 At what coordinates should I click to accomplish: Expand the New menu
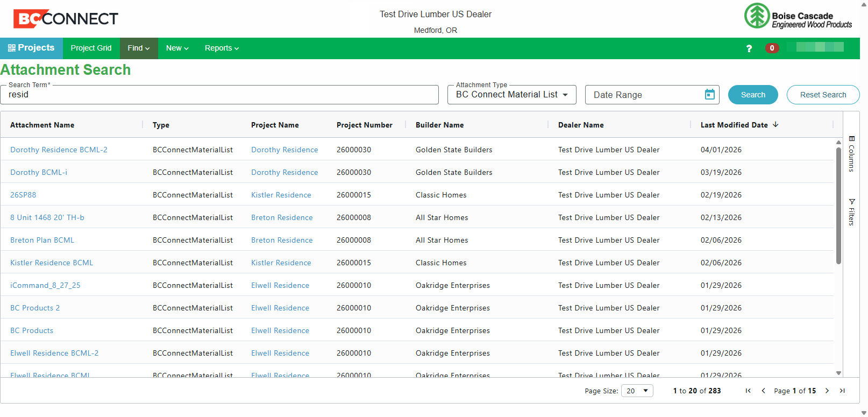tap(177, 48)
